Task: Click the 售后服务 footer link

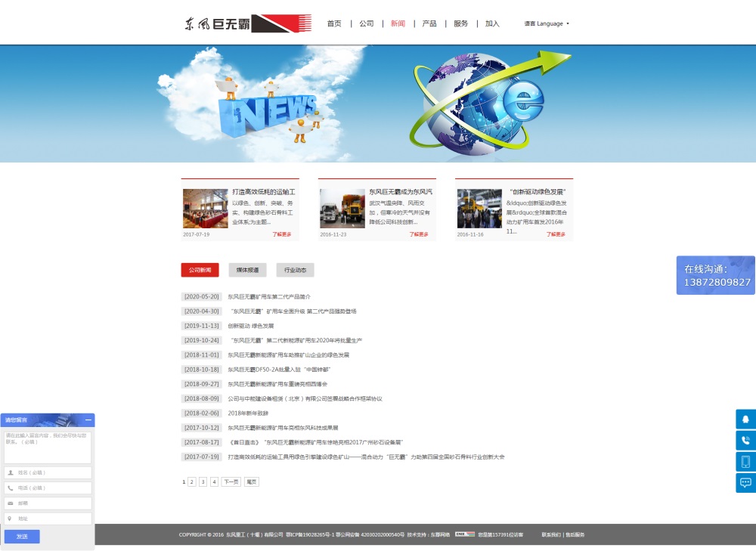Action: click(575, 534)
